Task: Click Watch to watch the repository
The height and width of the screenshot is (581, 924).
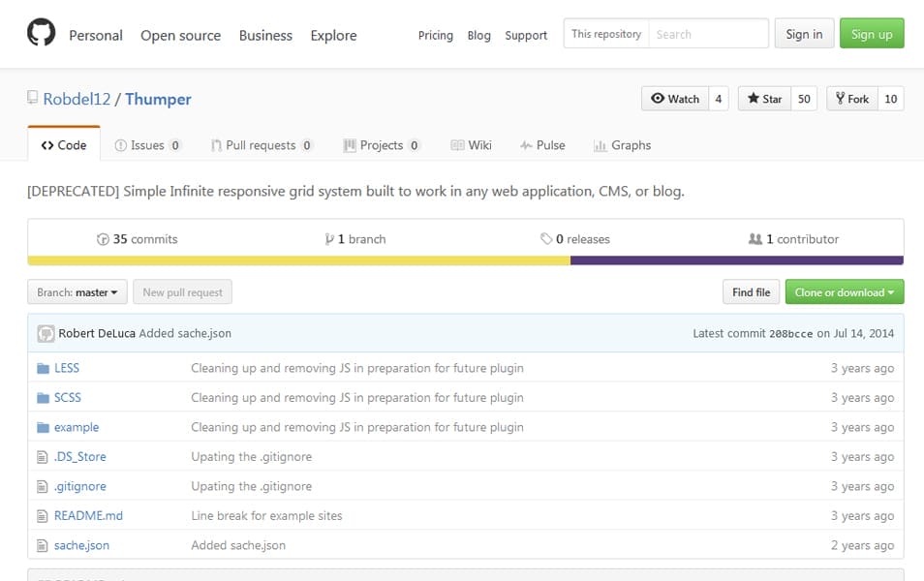Action: pos(675,98)
